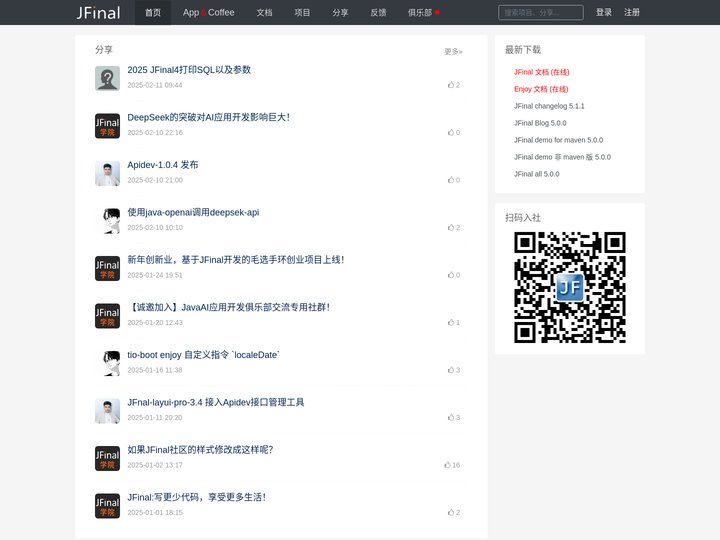Like the DeepSeek的突破 post

tap(451, 132)
